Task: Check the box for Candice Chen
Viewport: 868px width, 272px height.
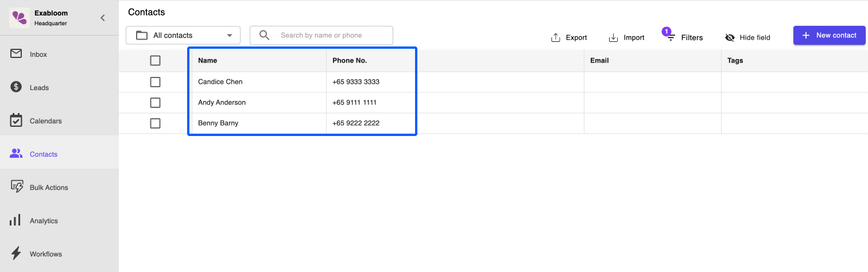Action: click(x=155, y=82)
